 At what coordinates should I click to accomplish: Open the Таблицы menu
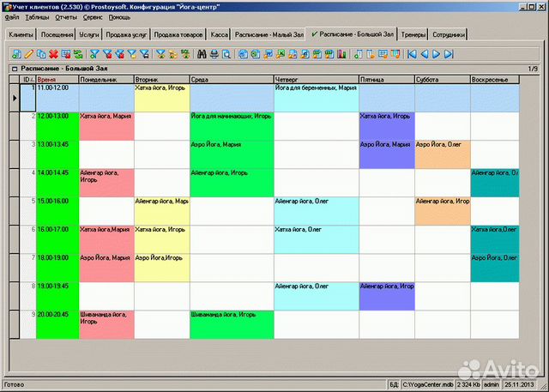pos(38,17)
